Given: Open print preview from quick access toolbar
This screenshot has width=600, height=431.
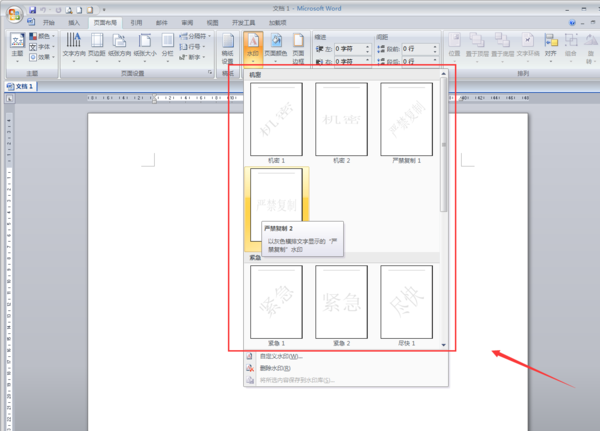Looking at the screenshot, I should 69,10.
